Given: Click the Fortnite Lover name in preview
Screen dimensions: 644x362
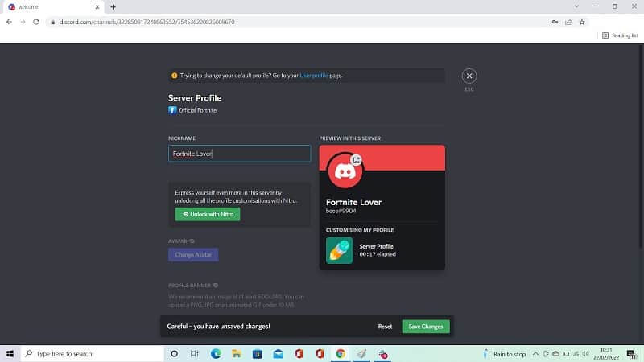Looking at the screenshot, I should (353, 202).
